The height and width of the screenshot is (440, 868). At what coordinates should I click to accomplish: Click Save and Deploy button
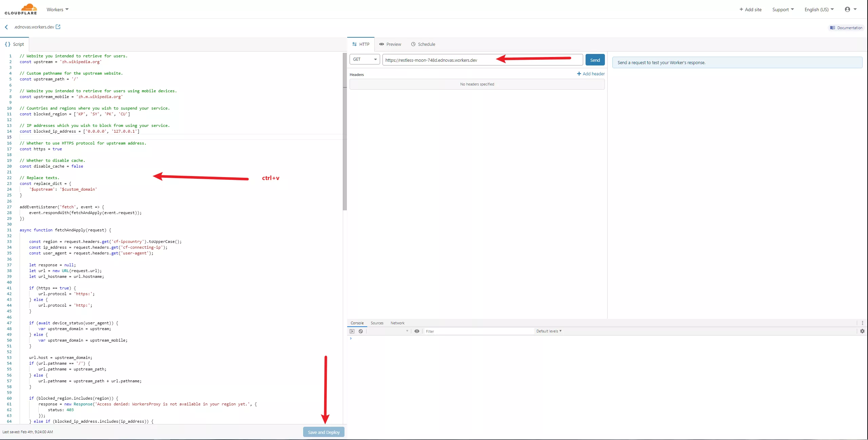pos(323,432)
